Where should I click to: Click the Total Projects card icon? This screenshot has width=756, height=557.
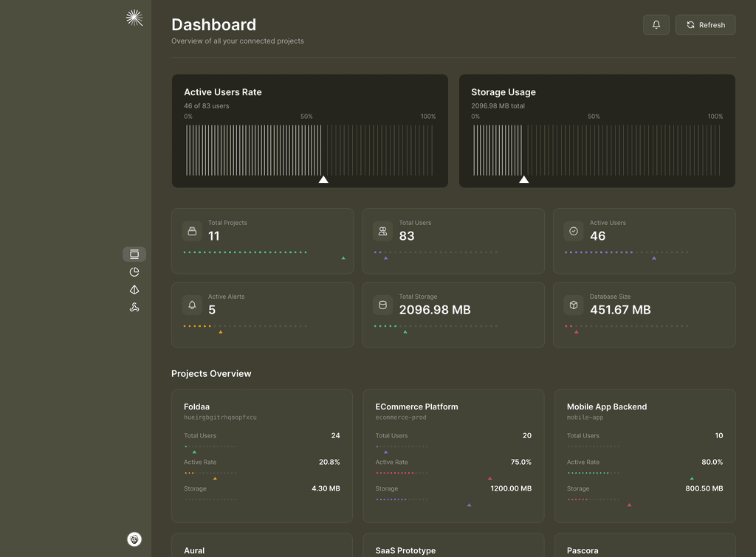pos(192,231)
